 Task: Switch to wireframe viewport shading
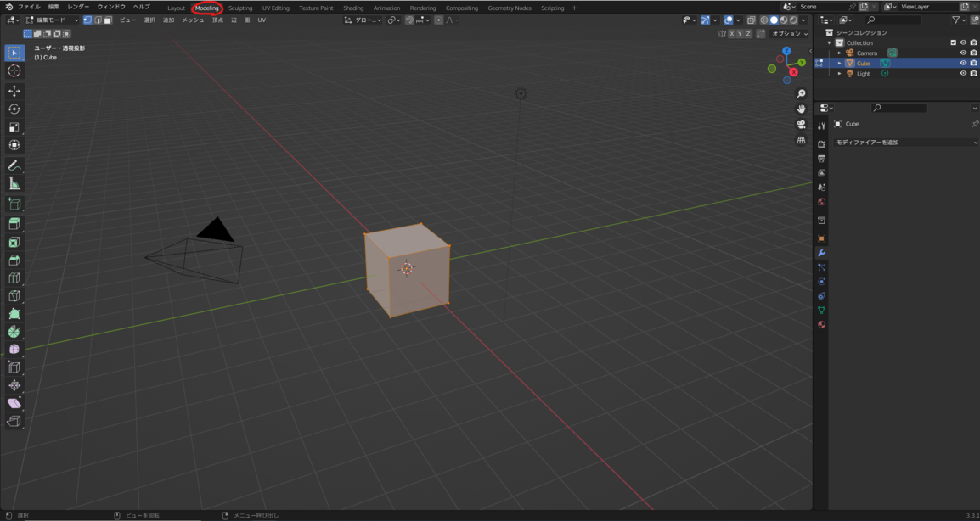point(764,20)
